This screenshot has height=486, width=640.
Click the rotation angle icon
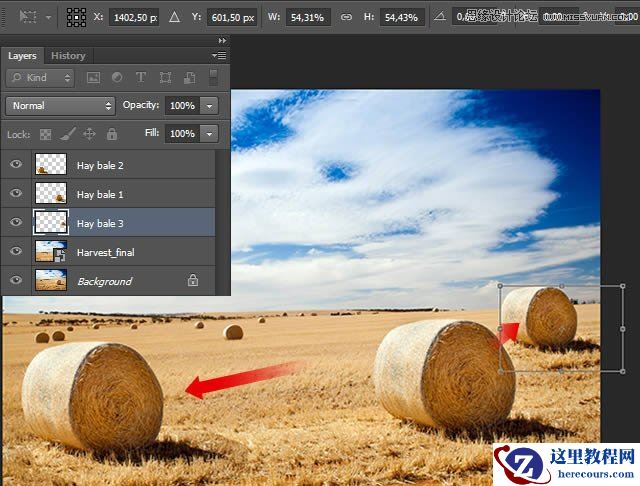coord(440,17)
